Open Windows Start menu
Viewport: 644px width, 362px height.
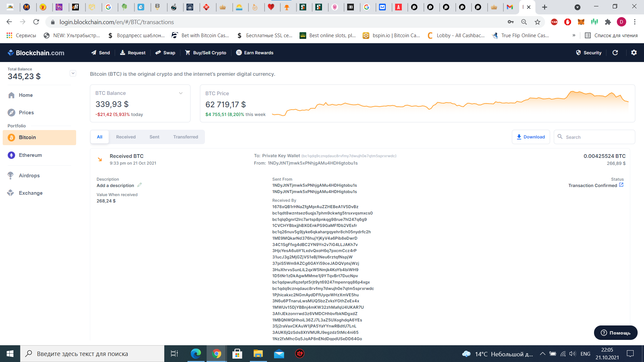click(10, 354)
